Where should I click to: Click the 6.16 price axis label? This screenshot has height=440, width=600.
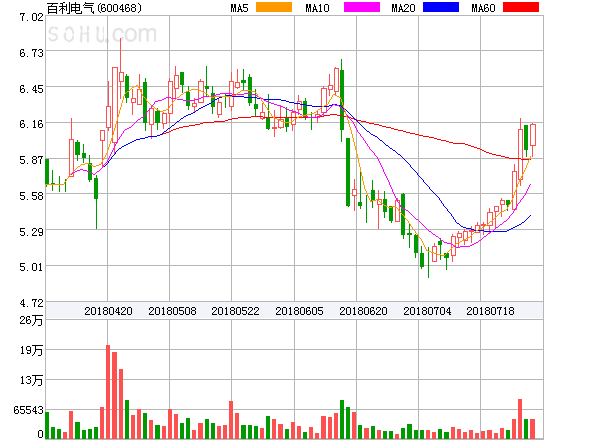tap(31, 124)
